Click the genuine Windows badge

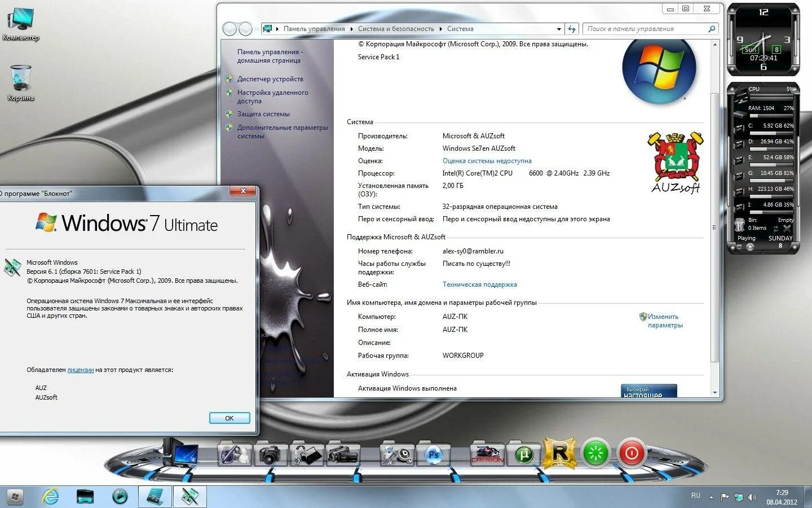coord(649,391)
